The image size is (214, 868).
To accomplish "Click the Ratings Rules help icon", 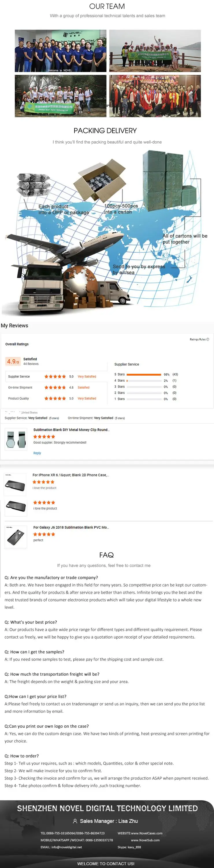I will point(208,339).
